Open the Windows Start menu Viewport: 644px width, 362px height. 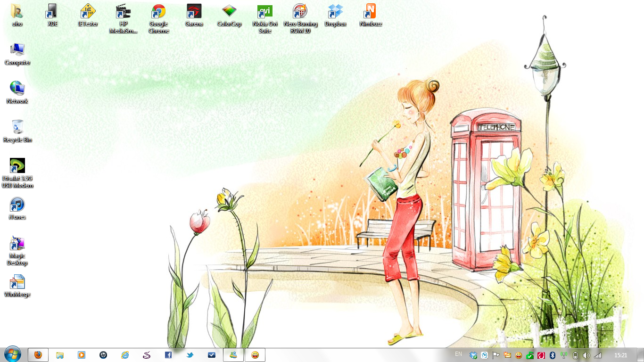pos(12,355)
